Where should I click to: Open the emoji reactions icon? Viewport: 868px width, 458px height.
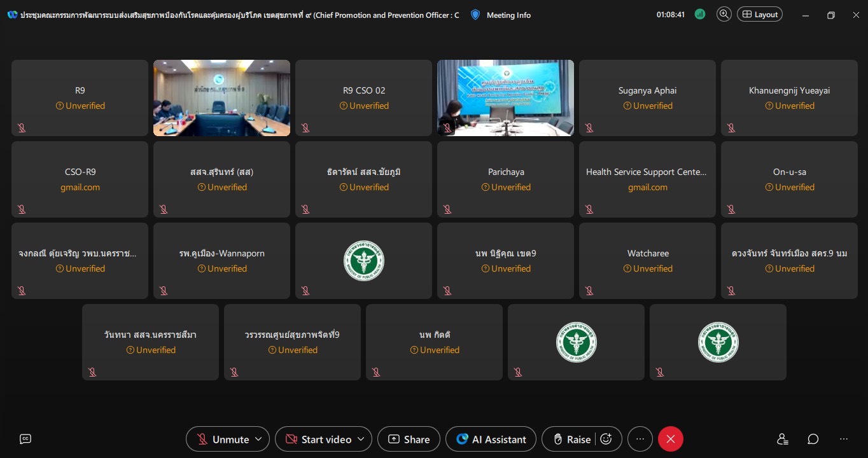point(606,439)
